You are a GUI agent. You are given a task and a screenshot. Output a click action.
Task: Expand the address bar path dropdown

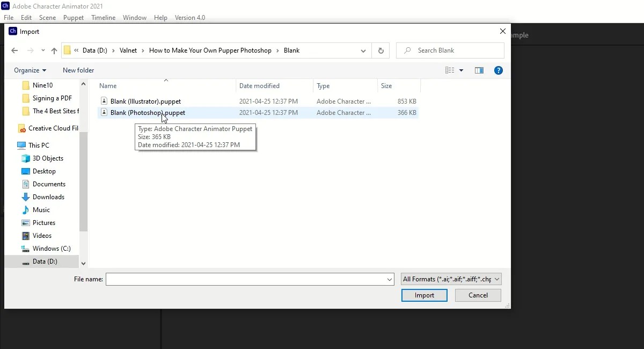tap(363, 50)
